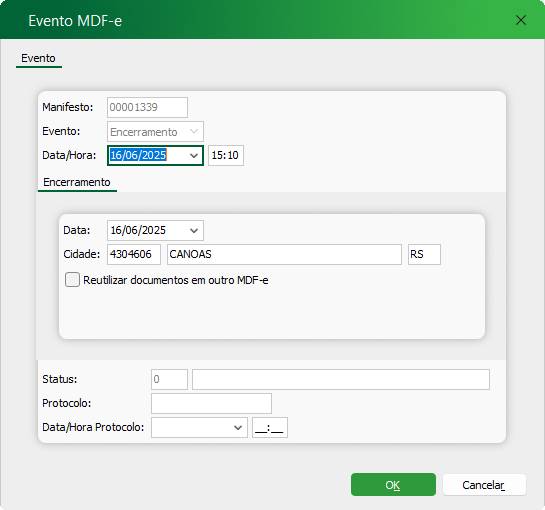Focus the Status description field
The width and height of the screenshot is (545, 510).
341,379
